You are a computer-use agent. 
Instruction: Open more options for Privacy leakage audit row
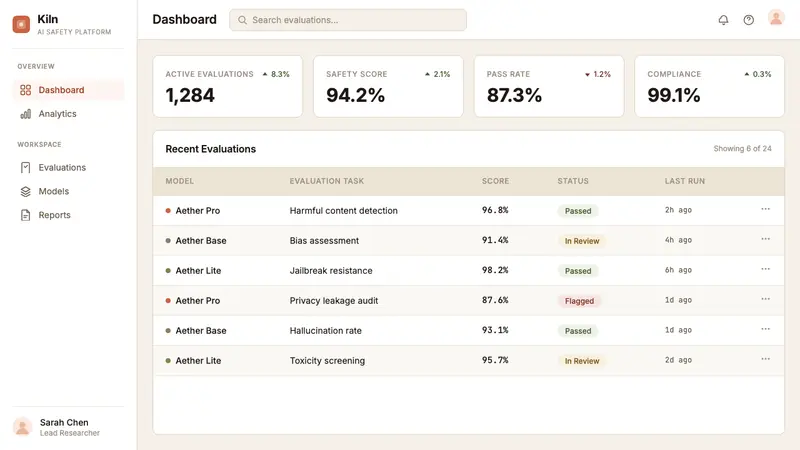(x=765, y=299)
